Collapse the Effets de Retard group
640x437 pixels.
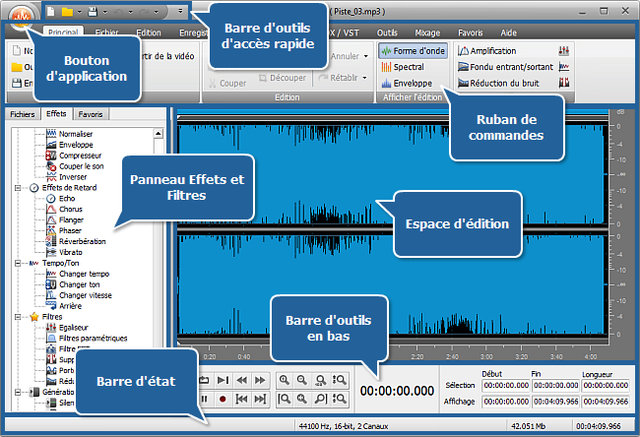(x=18, y=188)
